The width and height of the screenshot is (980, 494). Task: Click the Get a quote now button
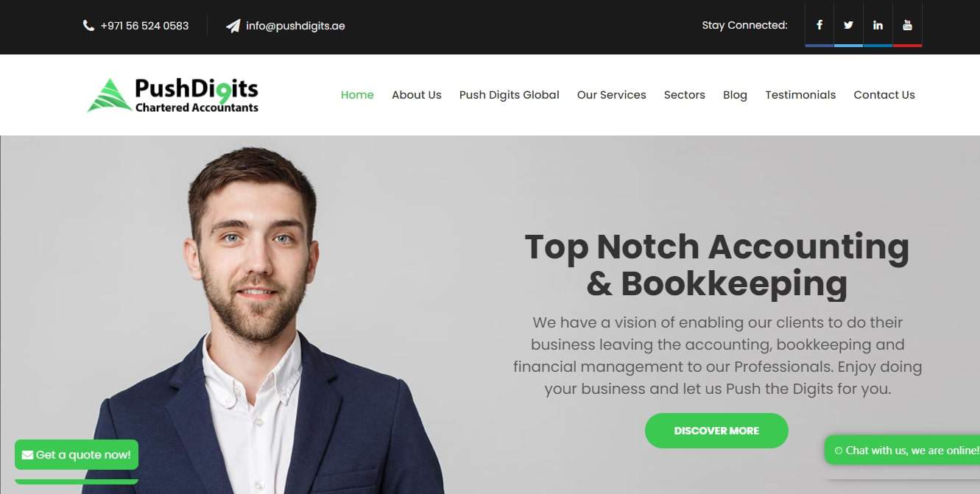click(77, 455)
